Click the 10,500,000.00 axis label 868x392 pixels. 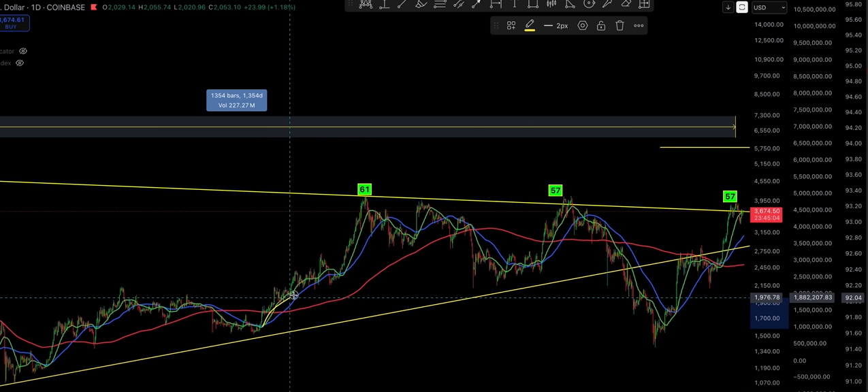point(814,10)
